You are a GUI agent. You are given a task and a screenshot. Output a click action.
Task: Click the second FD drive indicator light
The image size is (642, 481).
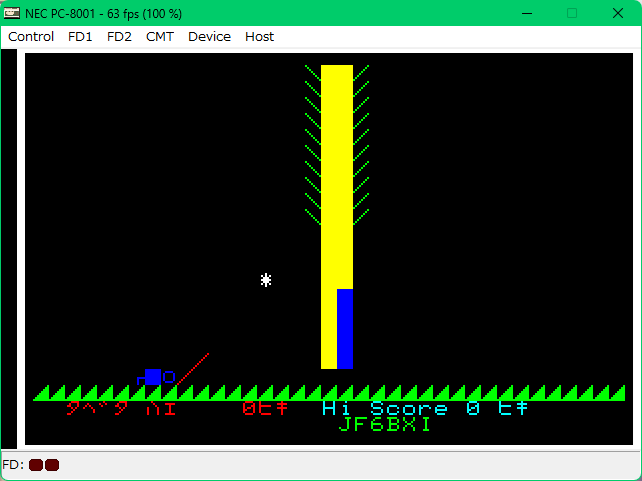(x=52, y=465)
